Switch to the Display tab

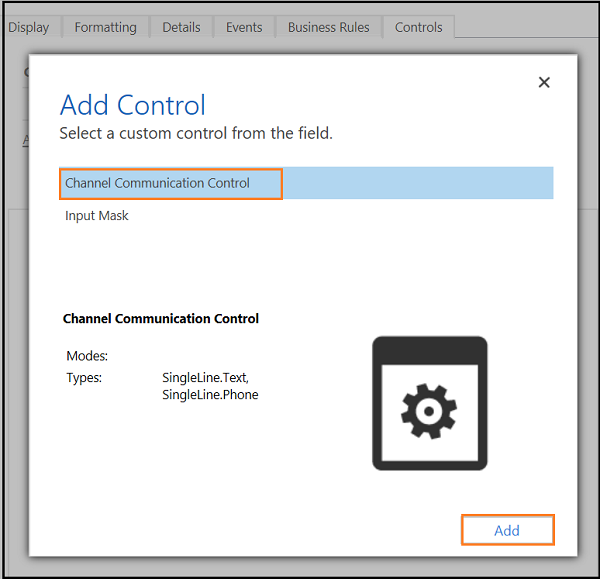(29, 27)
